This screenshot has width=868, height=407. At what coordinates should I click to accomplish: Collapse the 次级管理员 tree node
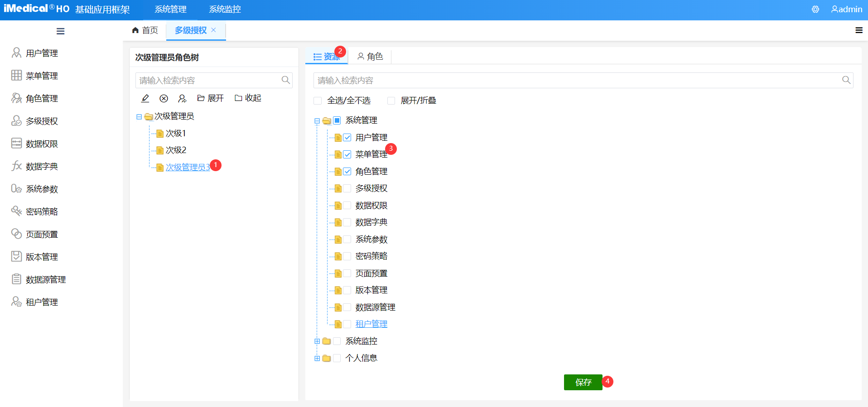coord(139,117)
